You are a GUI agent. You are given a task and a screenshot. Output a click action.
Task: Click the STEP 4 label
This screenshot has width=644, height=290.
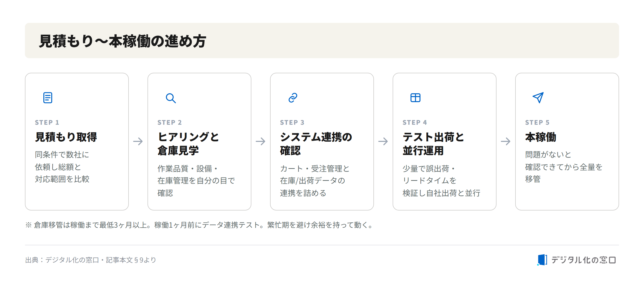click(x=415, y=122)
